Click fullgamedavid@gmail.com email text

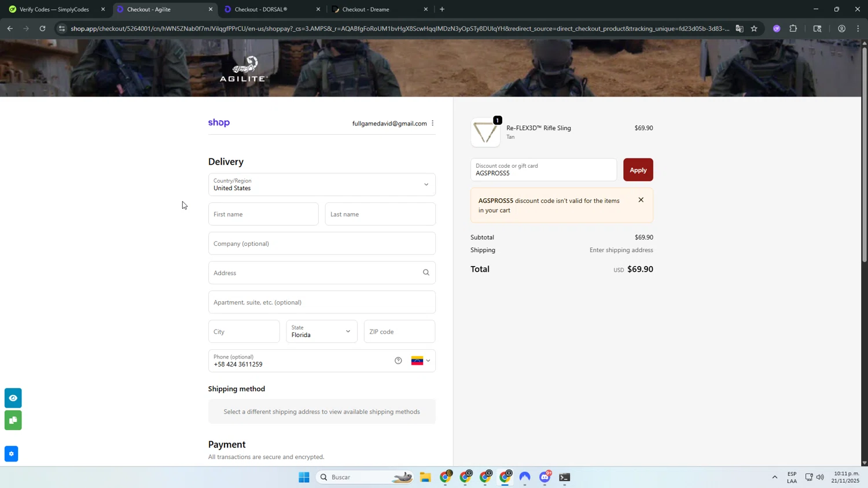coord(389,123)
